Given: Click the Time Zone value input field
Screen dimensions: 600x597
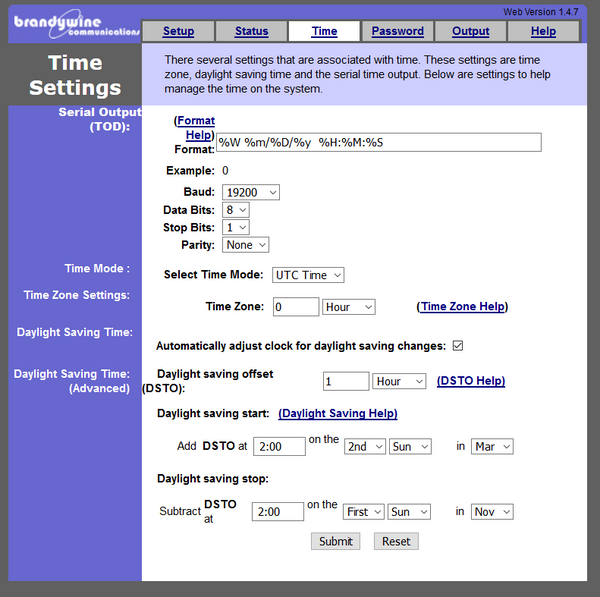Looking at the screenshot, I should 296,307.
